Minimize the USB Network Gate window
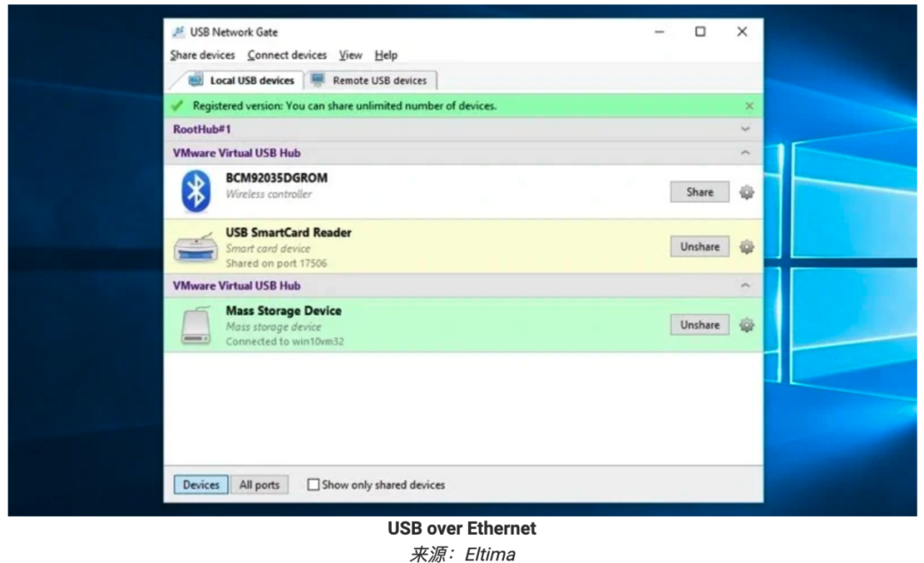The width and height of the screenshot is (924, 563). [x=660, y=32]
